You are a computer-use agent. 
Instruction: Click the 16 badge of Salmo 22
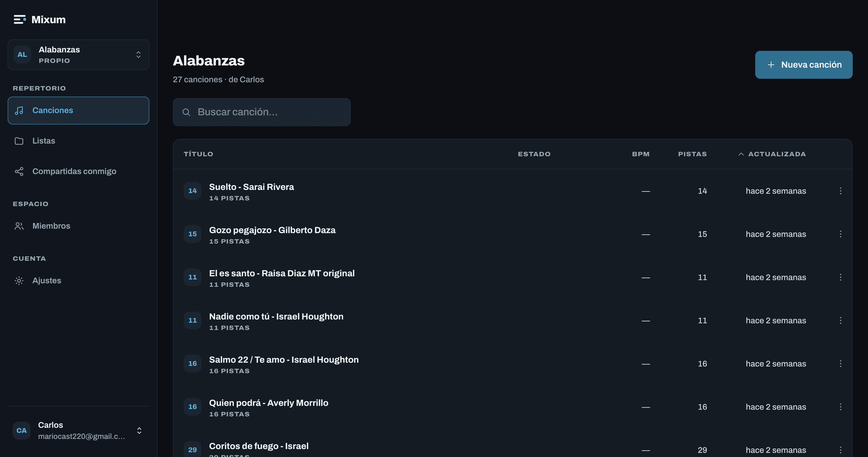[x=193, y=363]
